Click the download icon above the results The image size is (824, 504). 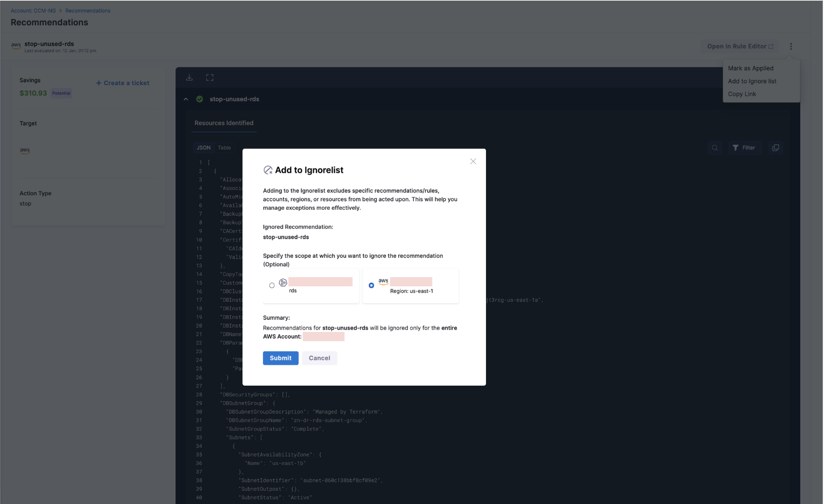[x=189, y=78]
